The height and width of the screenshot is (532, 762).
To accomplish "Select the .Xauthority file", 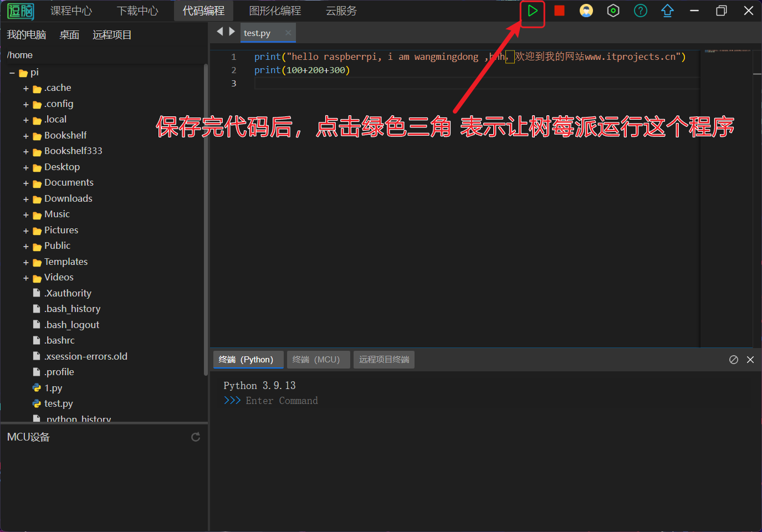I will [68, 293].
